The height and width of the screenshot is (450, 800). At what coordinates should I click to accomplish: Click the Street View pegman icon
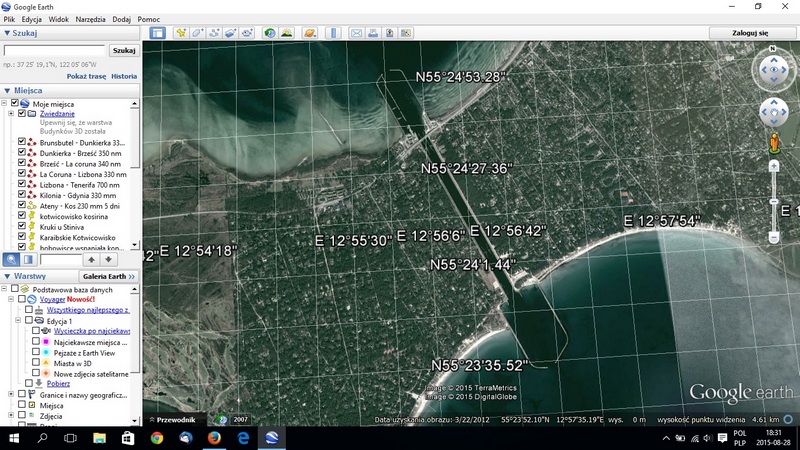pyautogui.click(x=774, y=143)
